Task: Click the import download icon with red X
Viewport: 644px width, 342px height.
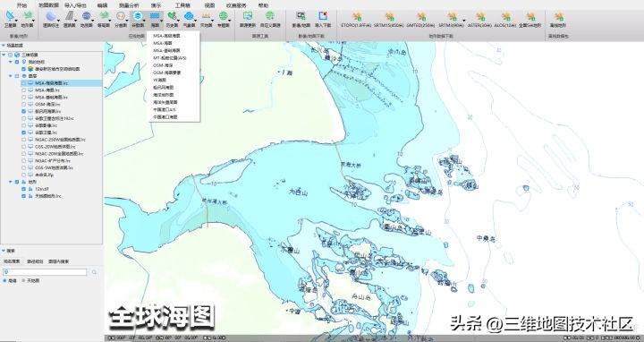Action: tap(323, 16)
